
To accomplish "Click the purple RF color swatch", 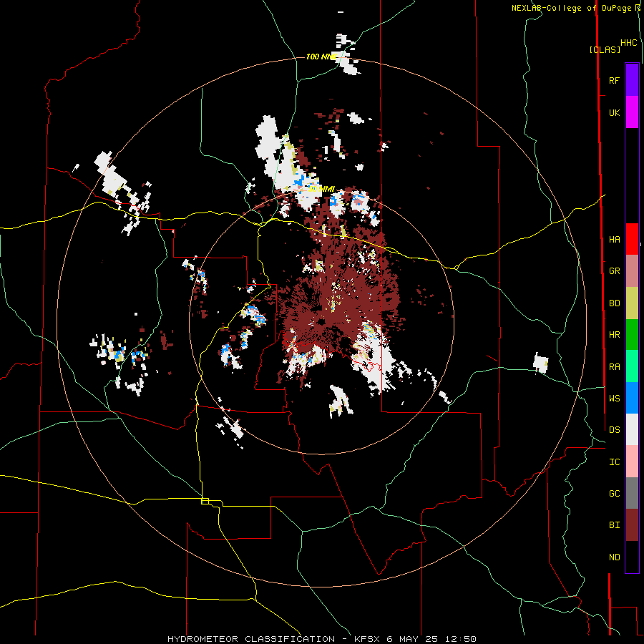I will pyautogui.click(x=632, y=80).
